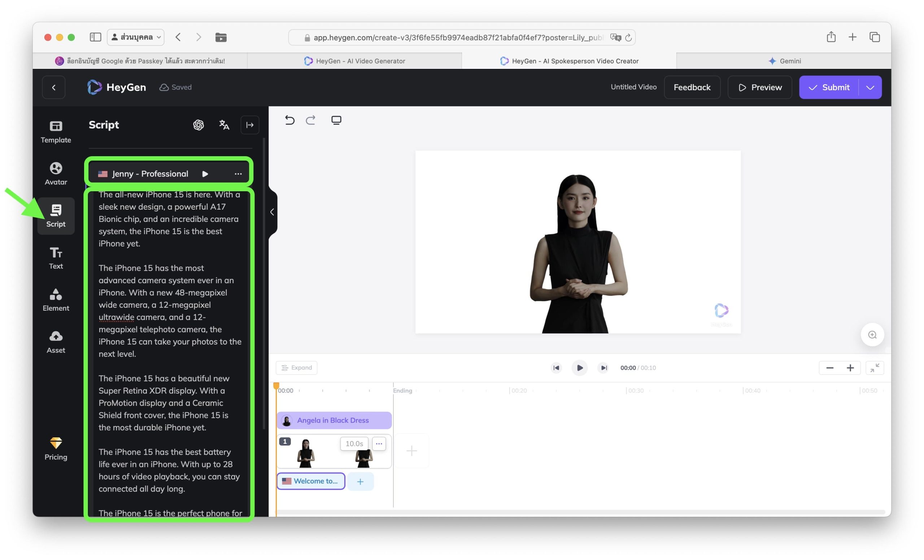Open the Asset upload panel
924x560 pixels.
pyautogui.click(x=56, y=341)
